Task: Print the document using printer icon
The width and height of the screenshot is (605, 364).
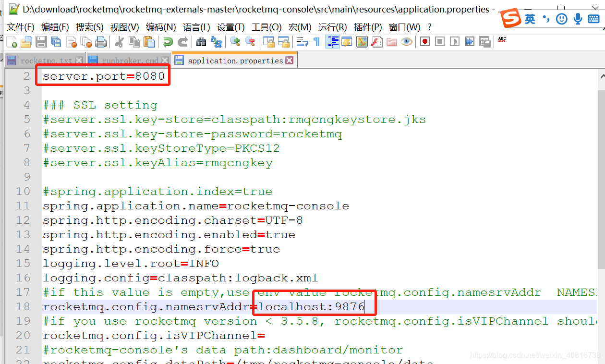Action: tap(101, 42)
